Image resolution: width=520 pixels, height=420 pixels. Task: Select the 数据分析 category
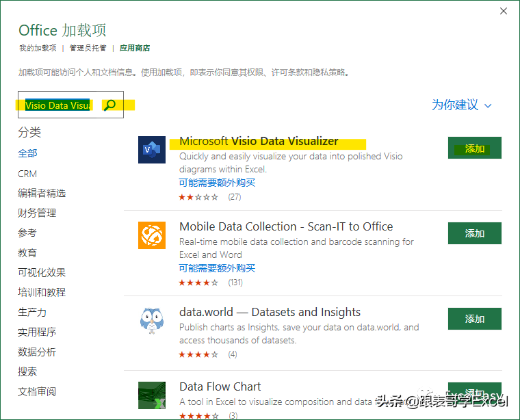[37, 352]
